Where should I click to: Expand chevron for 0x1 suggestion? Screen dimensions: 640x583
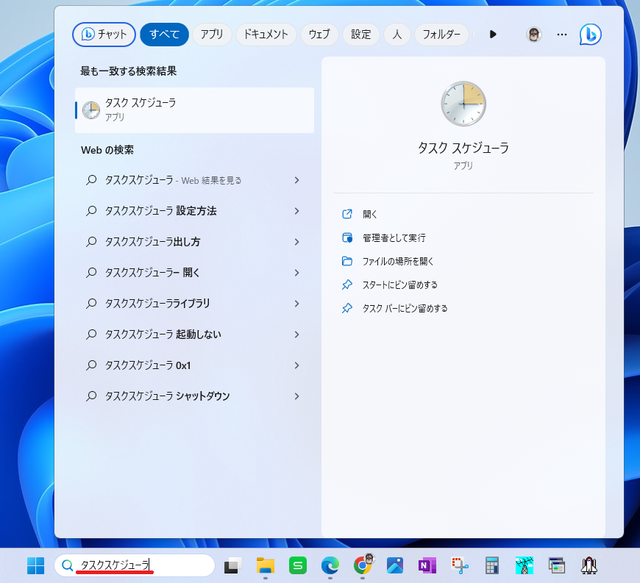coord(297,365)
